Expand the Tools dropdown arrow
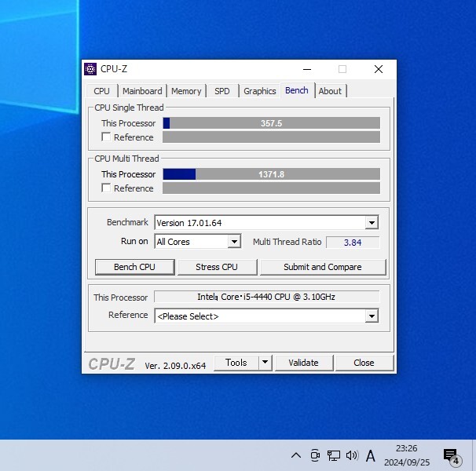 [x=265, y=363]
